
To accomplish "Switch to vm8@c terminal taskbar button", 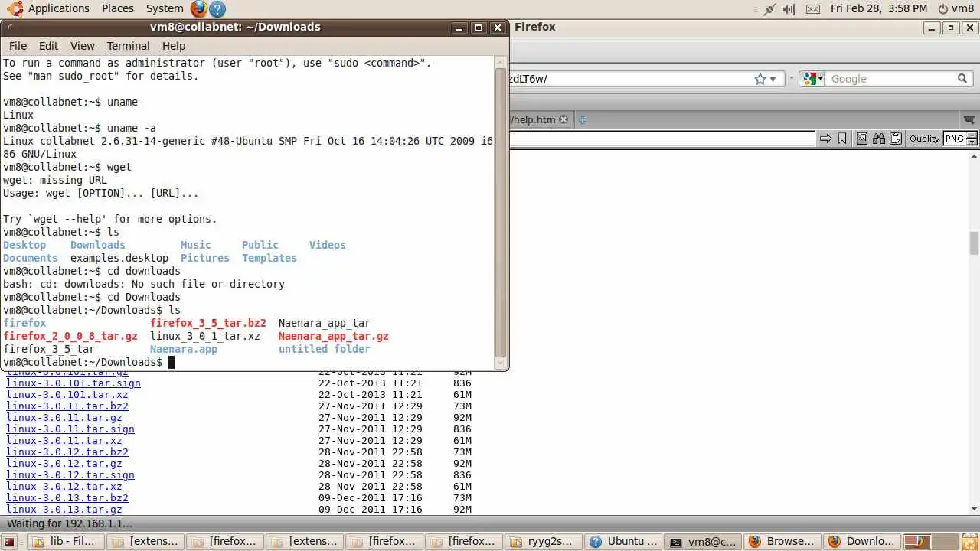I will click(702, 541).
